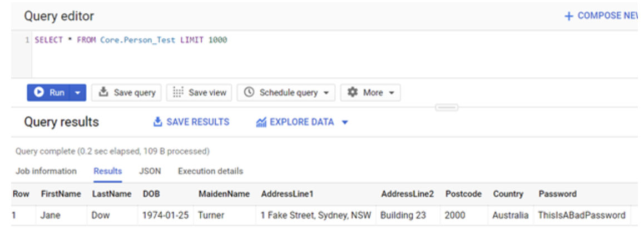Click the Save query download icon
The image size is (644, 241).
103,93
